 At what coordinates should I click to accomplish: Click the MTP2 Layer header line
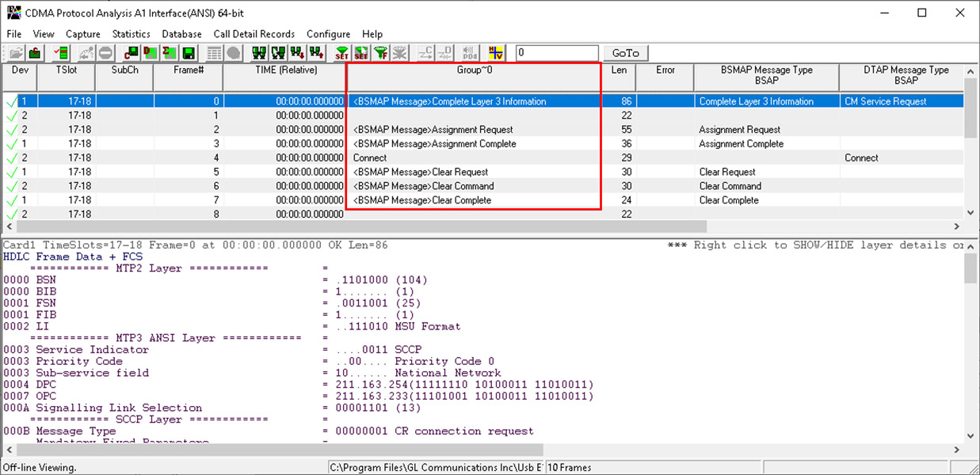(x=149, y=268)
